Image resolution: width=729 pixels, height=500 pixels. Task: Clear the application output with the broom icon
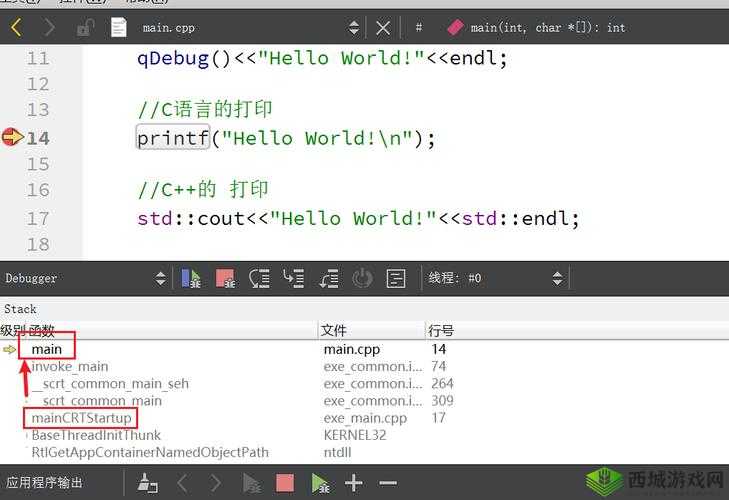pyautogui.click(x=147, y=483)
